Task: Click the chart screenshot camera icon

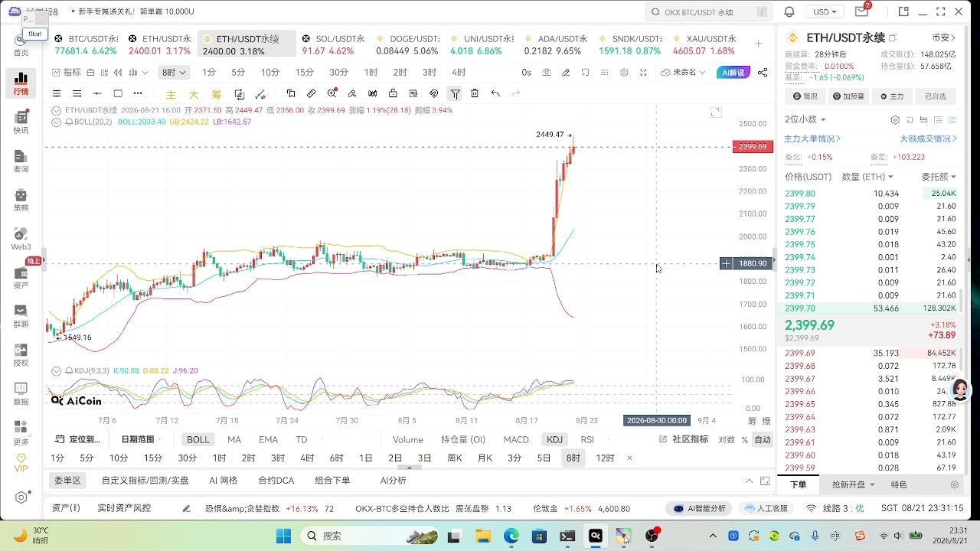Action: [x=547, y=73]
